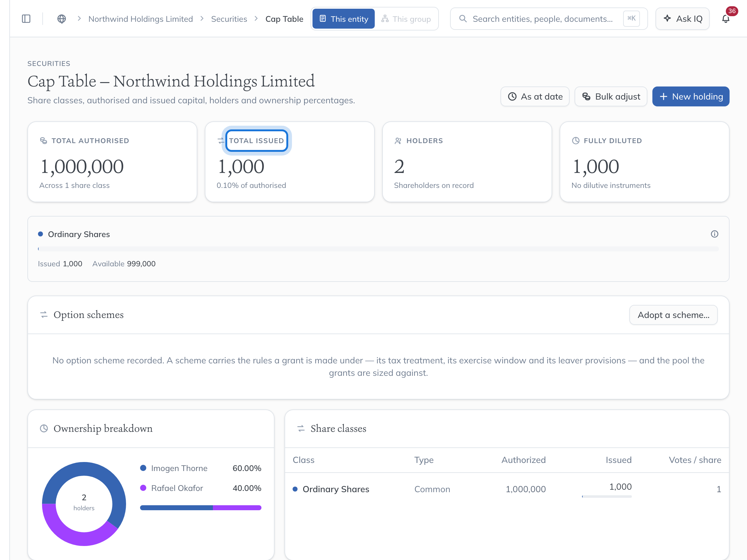Click the Available 999,000 figure

(124, 264)
